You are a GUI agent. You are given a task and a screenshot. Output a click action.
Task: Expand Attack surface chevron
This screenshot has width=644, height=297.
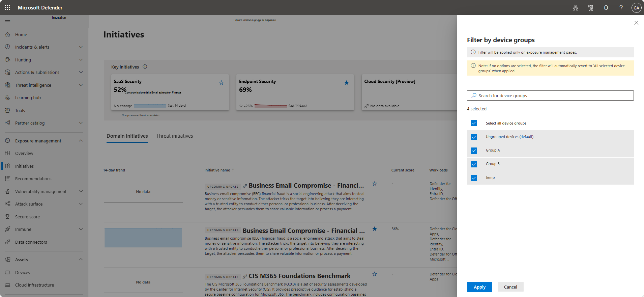[x=81, y=204]
